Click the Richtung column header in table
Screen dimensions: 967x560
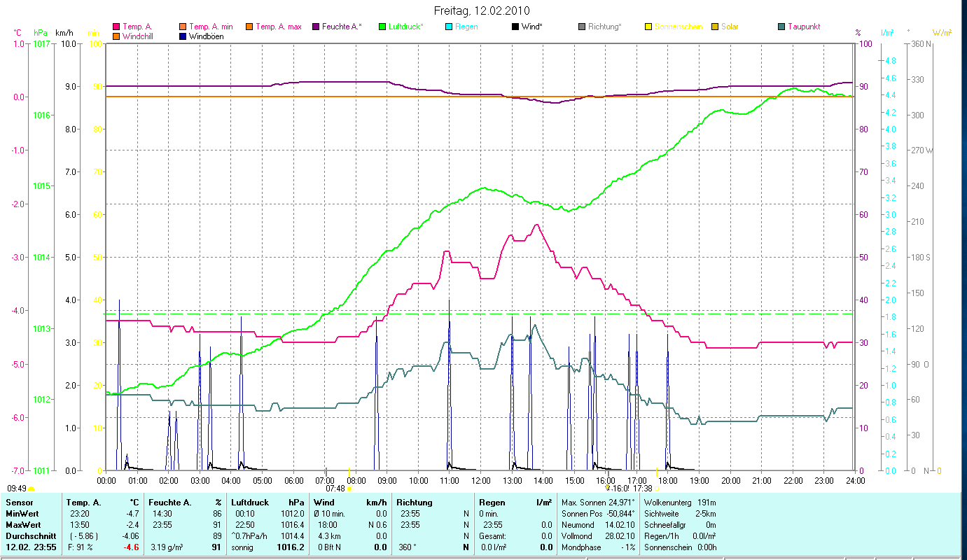[x=415, y=503]
